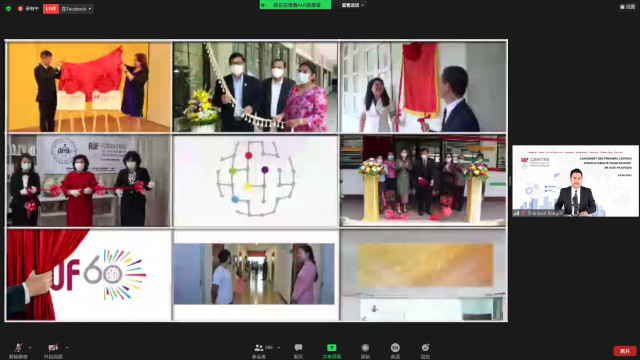Viewport: 640px width, 360px height.
Task: Open the view options dropdown beside sharing bar
Action: [x=352, y=5]
